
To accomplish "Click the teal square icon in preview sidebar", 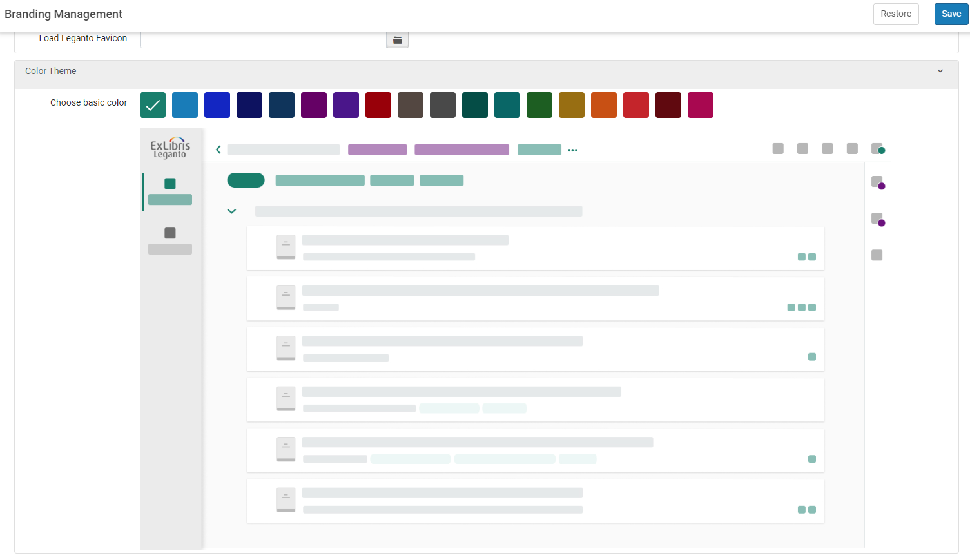I will [x=170, y=184].
